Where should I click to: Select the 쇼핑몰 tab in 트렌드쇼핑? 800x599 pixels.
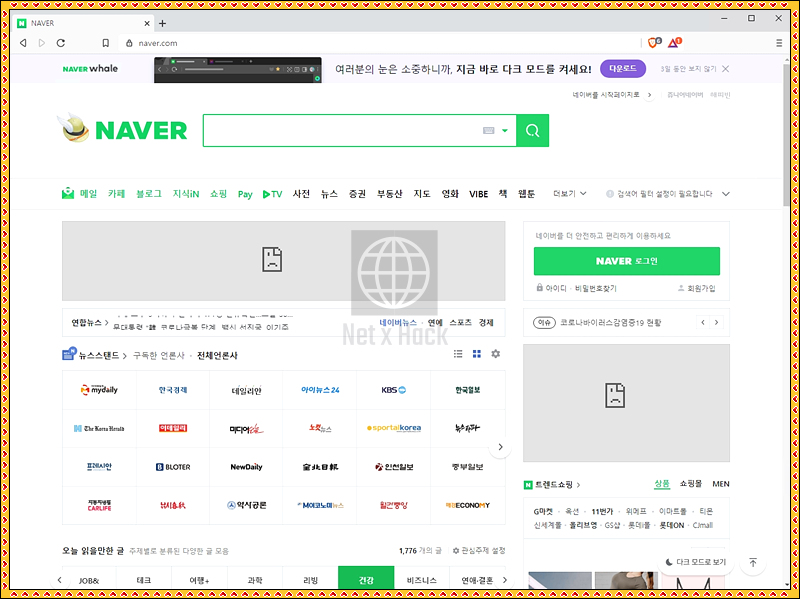pos(690,484)
